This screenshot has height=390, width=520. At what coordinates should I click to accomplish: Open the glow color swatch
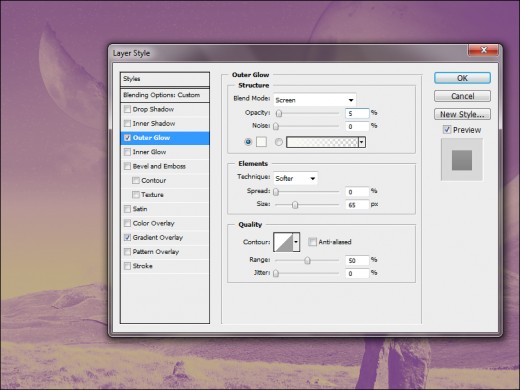(261, 142)
